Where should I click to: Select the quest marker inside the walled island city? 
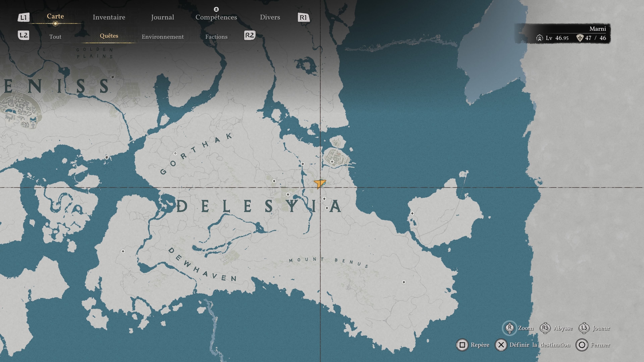pos(332,162)
